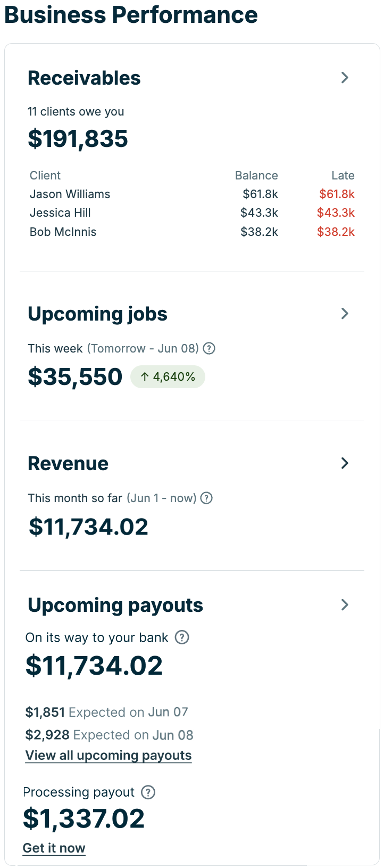
Task: Click the Upcoming payouts heading
Action: 115,605
